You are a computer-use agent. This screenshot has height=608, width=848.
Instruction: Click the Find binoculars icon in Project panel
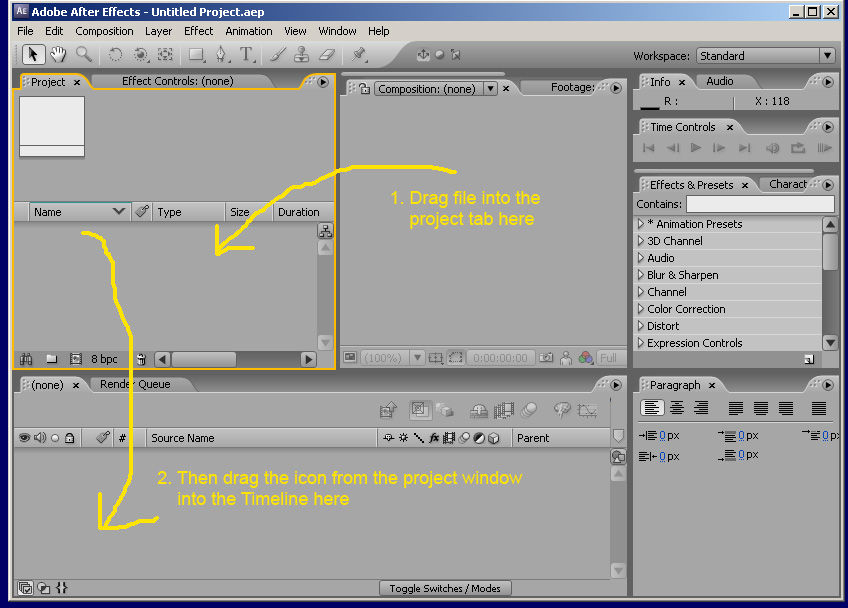[26, 359]
